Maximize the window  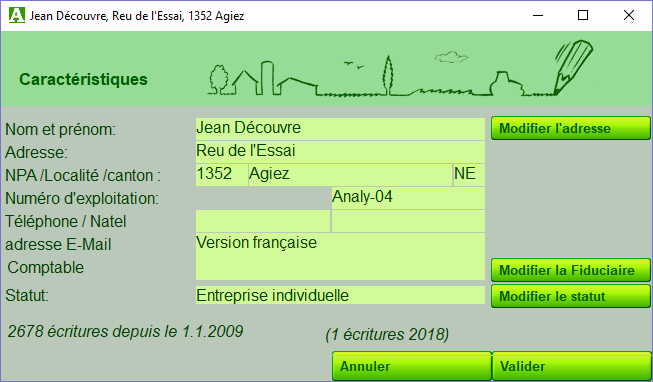583,15
